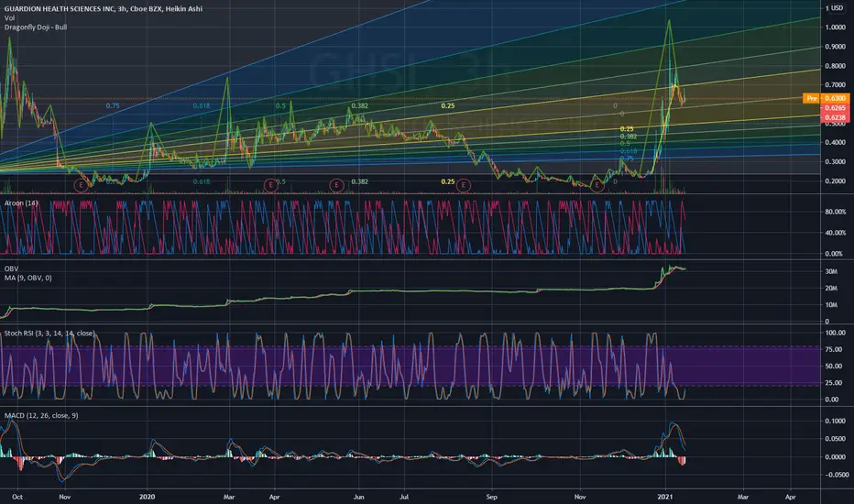Click the OBV indicator legend
Viewport: 854px width, 504px height.
(11, 268)
